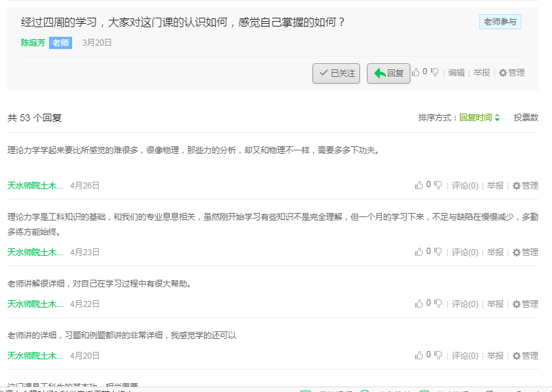The image size is (552, 392).
Task: Thumbs down the April 20 reply
Action: click(x=438, y=355)
